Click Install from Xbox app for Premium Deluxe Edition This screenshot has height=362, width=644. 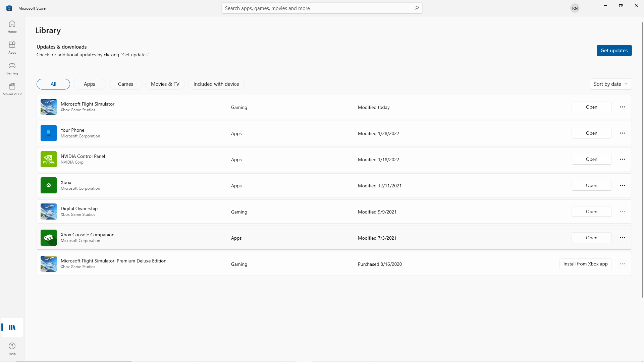click(x=585, y=264)
